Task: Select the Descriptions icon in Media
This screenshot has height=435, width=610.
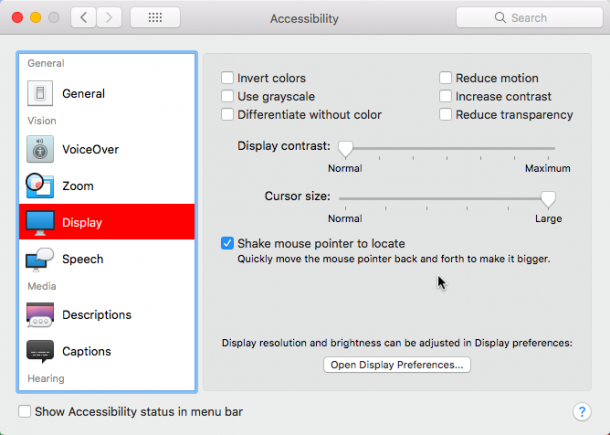Action: click(x=40, y=314)
